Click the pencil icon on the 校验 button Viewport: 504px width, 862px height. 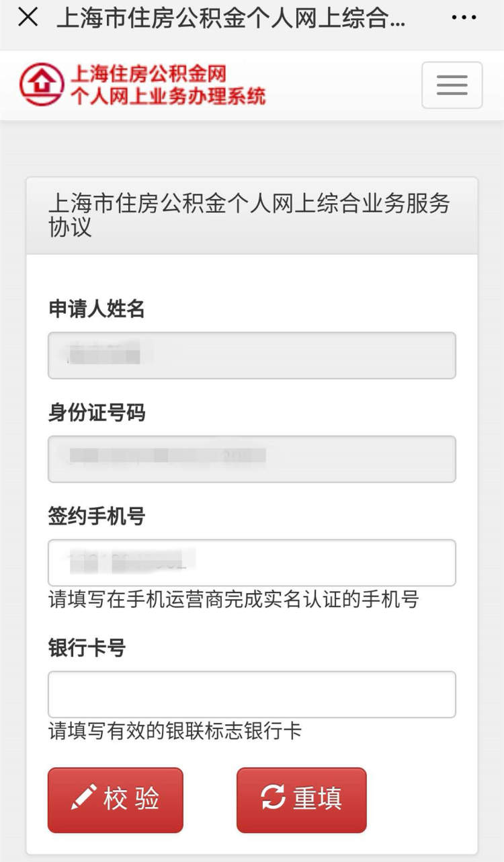[83, 797]
